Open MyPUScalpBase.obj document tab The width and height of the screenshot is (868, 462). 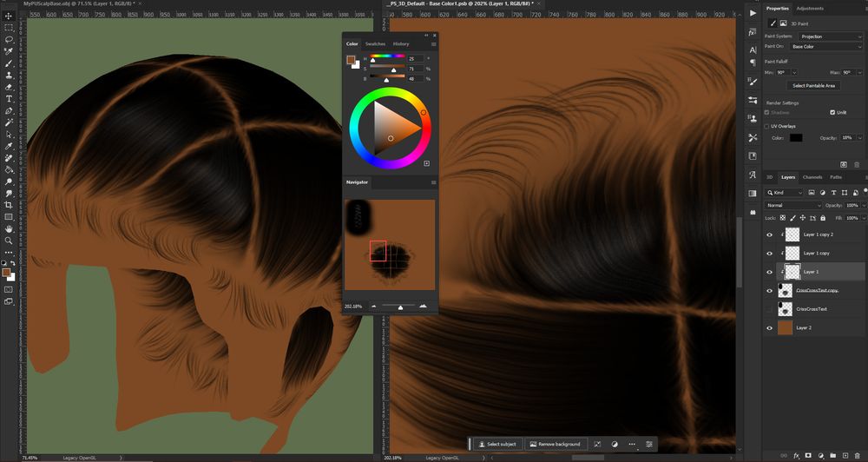click(79, 3)
